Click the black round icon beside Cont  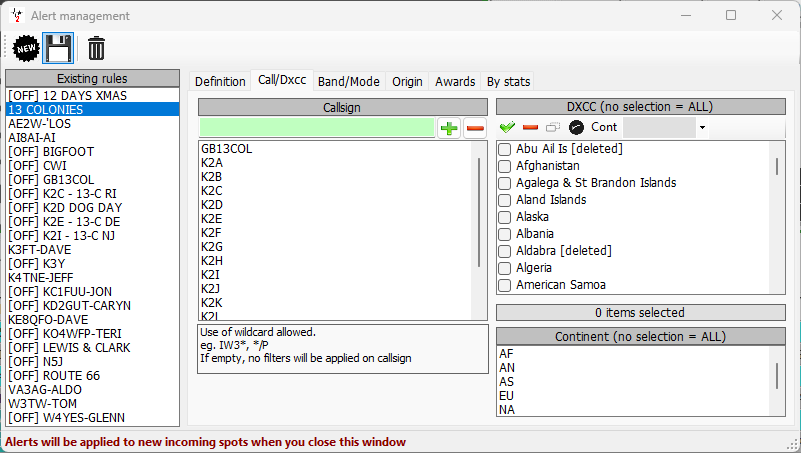[576, 127]
